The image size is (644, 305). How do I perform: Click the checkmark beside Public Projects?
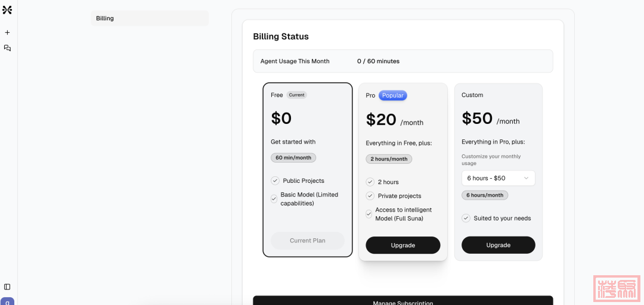tap(275, 180)
